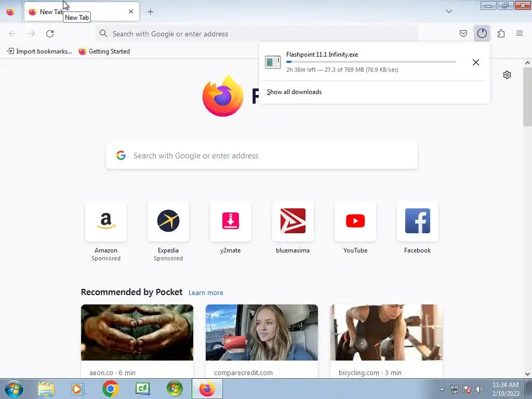The image size is (532, 399).
Task: Expand the list all tabs chevron
Action: (448, 11)
